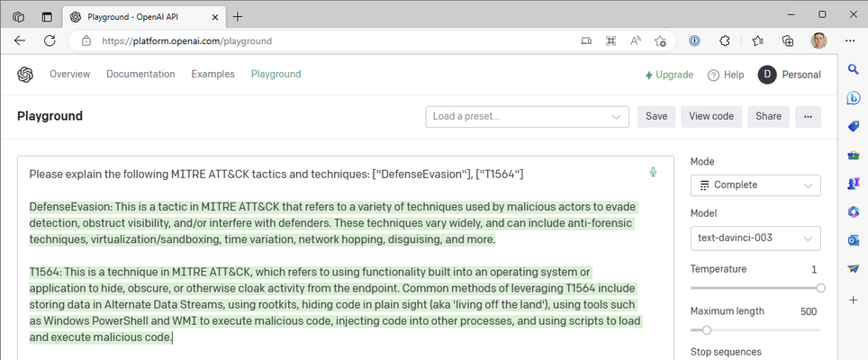Click the Temperature value 1

coord(814,270)
